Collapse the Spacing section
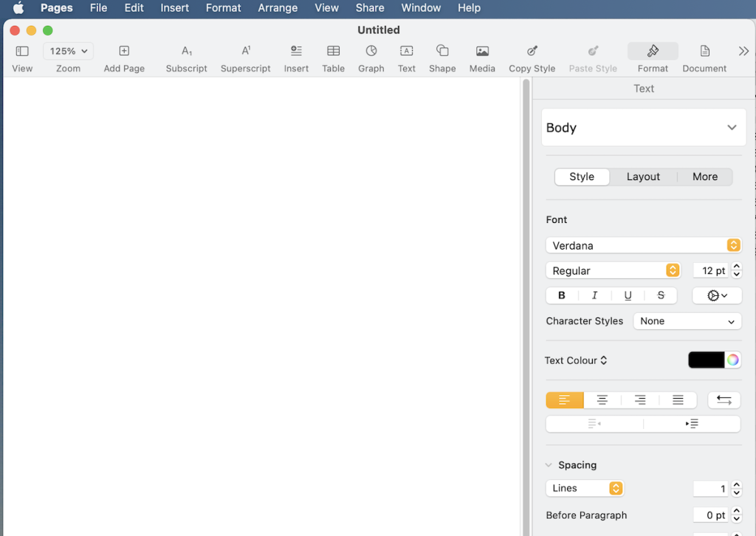 [x=549, y=465]
